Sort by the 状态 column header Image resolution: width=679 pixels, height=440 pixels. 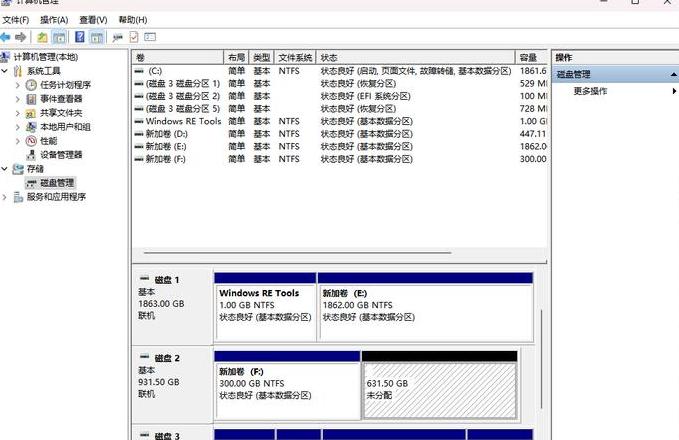(416, 58)
